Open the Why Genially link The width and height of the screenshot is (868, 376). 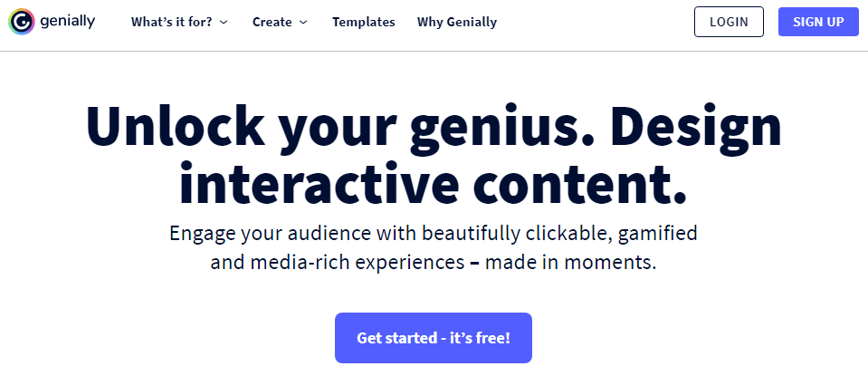click(456, 22)
